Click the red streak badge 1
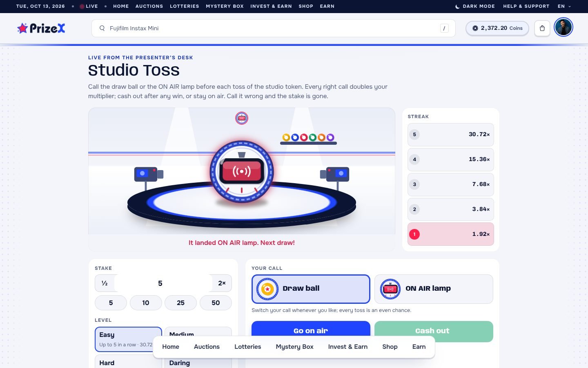The height and width of the screenshot is (368, 588). pos(414,234)
